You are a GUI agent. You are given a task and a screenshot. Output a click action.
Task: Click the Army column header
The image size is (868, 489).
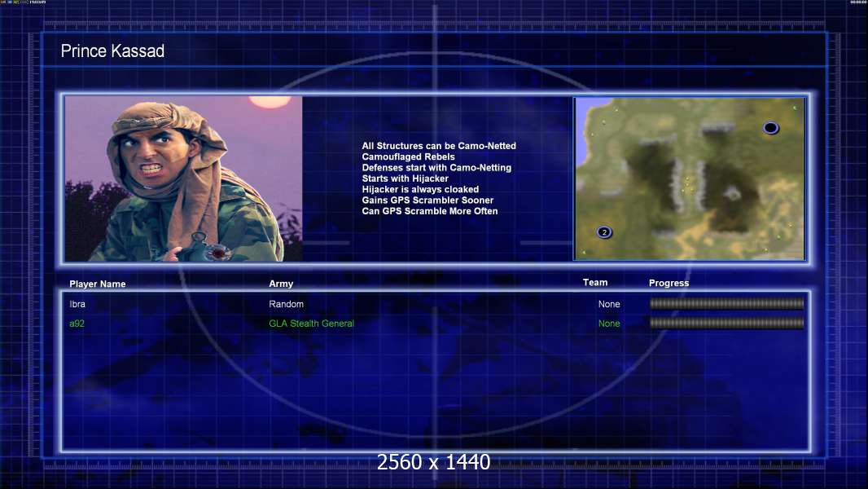tap(281, 284)
